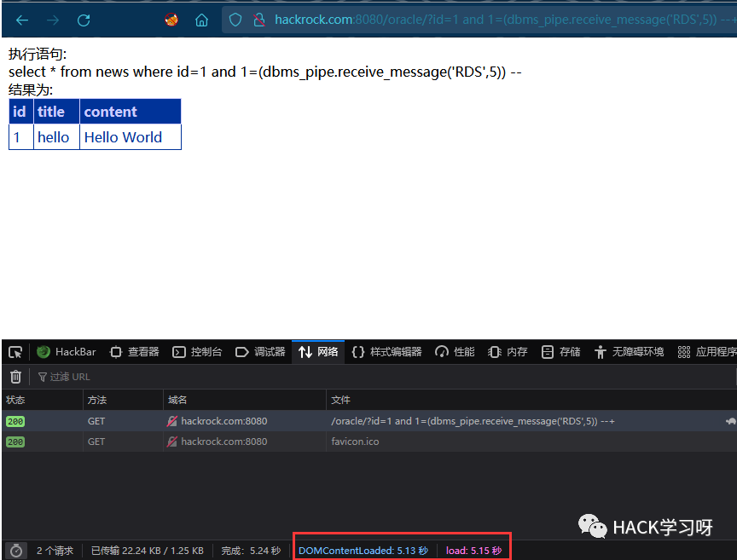Activate the element picker tool in devtools
The image size is (737, 560).
[15, 352]
